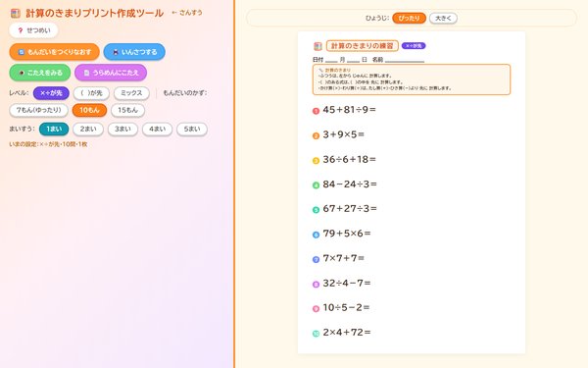
Task: Click problem 84−24÷3=
Action: (x=350, y=184)
